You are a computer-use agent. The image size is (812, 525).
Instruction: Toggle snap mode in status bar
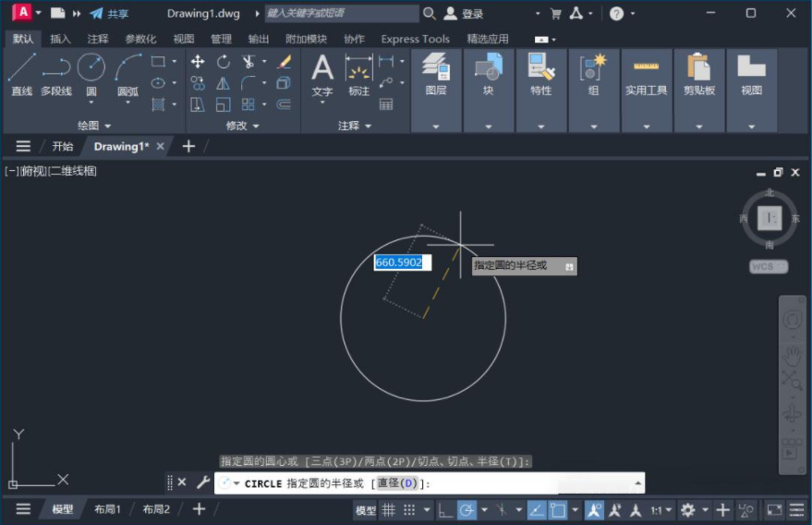click(409, 510)
